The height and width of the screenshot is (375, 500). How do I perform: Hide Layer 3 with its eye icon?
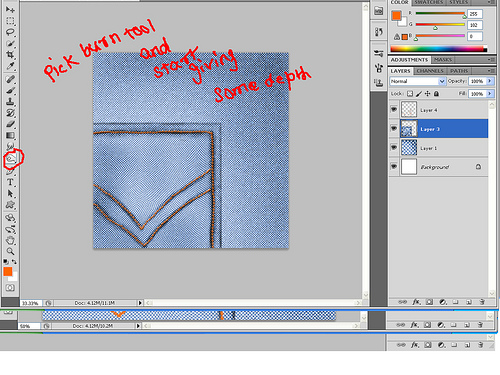[x=394, y=128]
